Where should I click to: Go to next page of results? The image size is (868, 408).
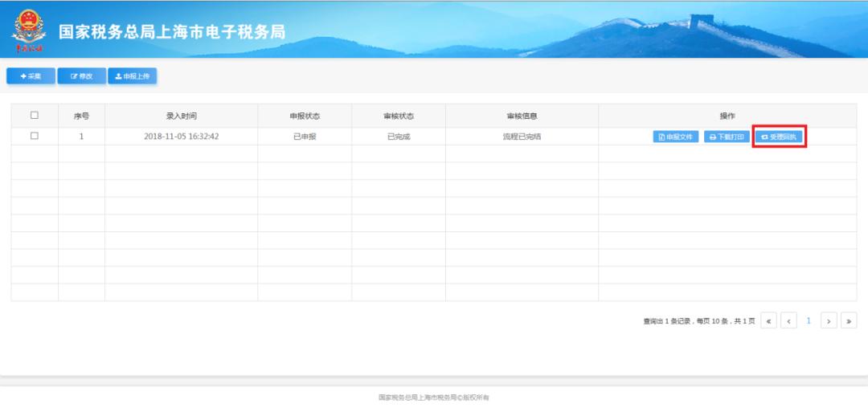829,320
